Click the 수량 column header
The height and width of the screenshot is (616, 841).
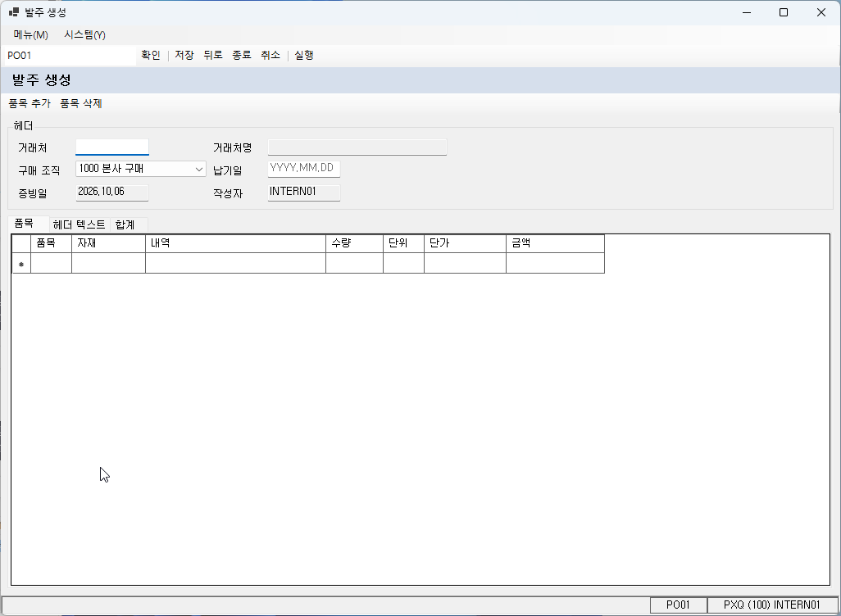pyautogui.click(x=355, y=243)
